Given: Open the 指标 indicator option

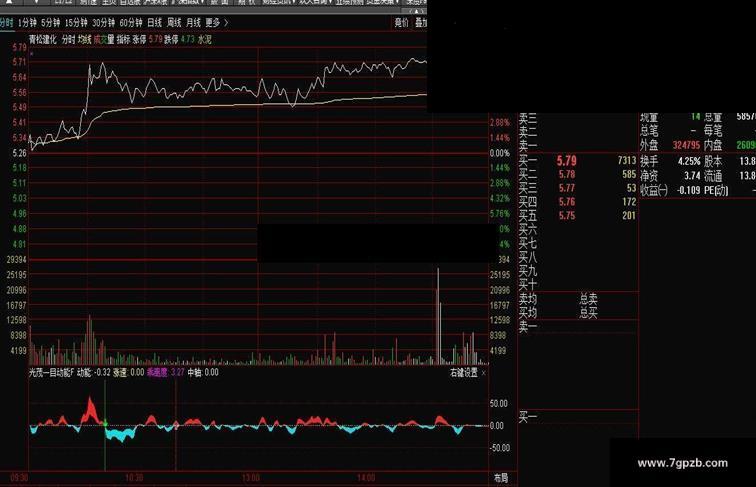Looking at the screenshot, I should click(x=123, y=40).
